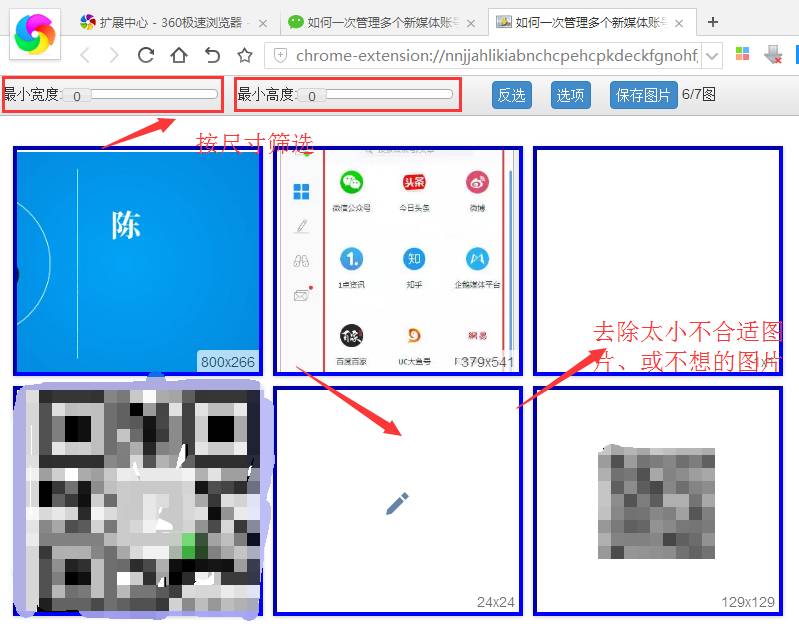Adjust the 最小宽度 slider

[x=141, y=95]
